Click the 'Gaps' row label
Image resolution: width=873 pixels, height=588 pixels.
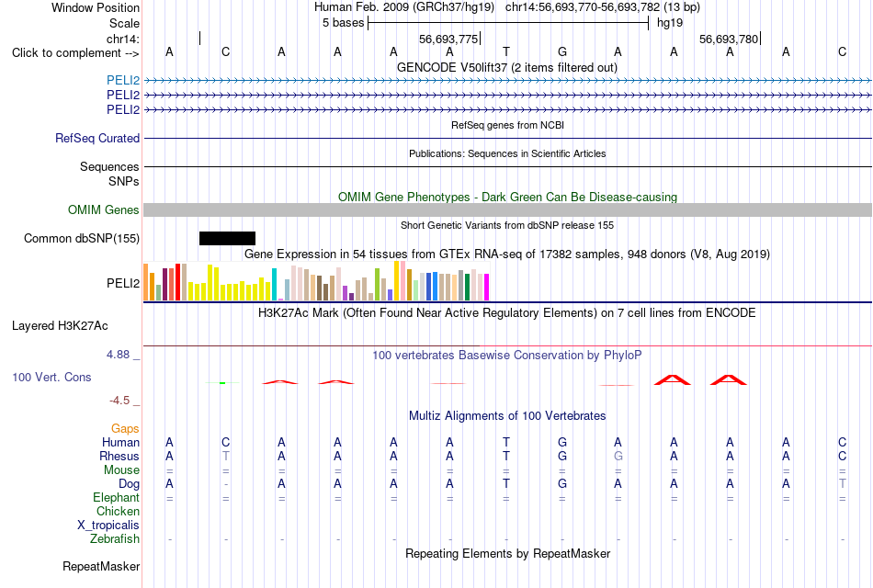click(x=125, y=428)
